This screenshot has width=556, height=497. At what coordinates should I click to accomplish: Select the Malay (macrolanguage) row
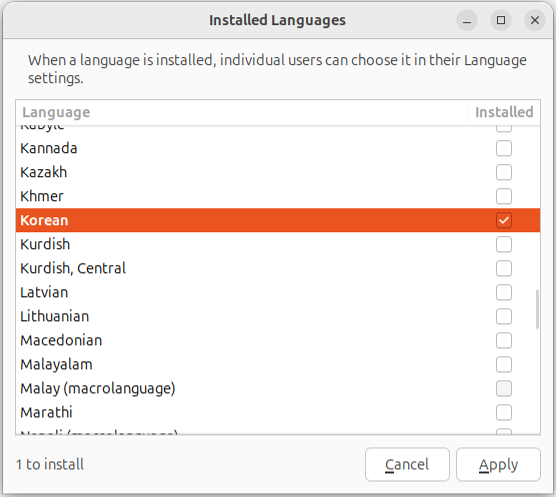(278, 389)
